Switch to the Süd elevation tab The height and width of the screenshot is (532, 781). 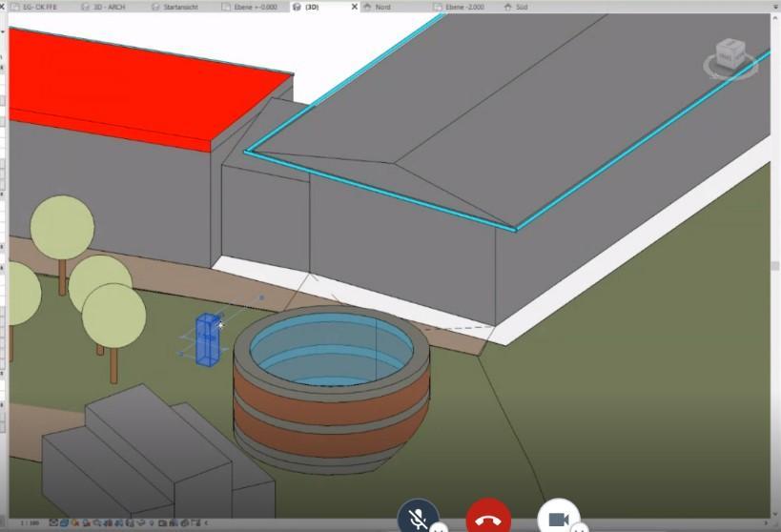pos(516,7)
